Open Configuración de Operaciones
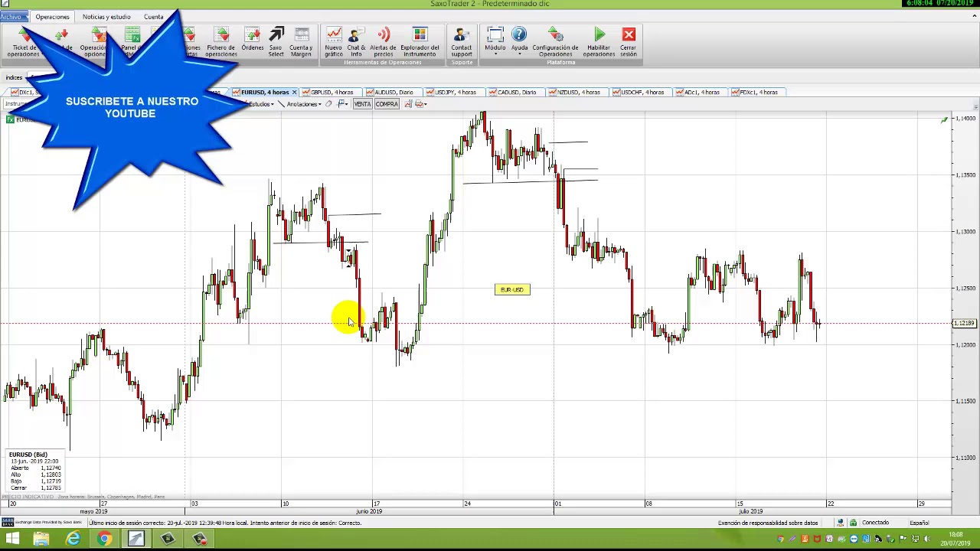The height and width of the screenshot is (551, 980). pyautogui.click(x=556, y=42)
